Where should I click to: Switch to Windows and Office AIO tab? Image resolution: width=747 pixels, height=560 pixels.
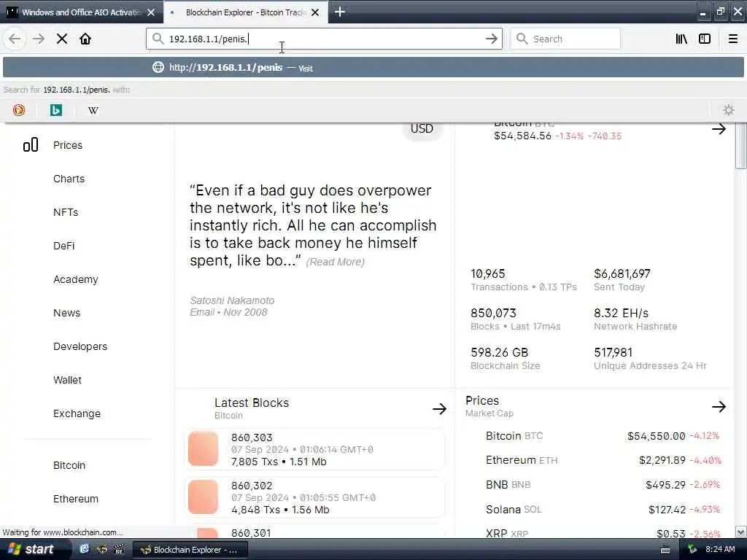82,12
